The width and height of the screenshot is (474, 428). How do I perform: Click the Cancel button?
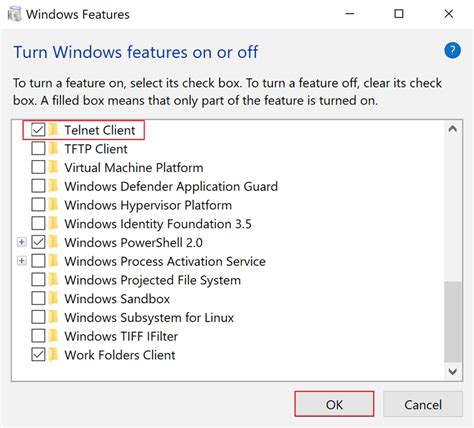(x=423, y=404)
